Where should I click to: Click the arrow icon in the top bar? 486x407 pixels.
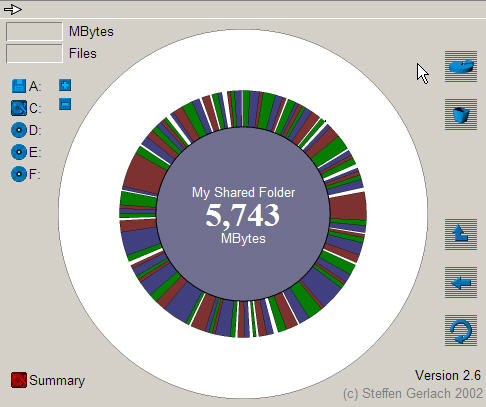(13, 9)
